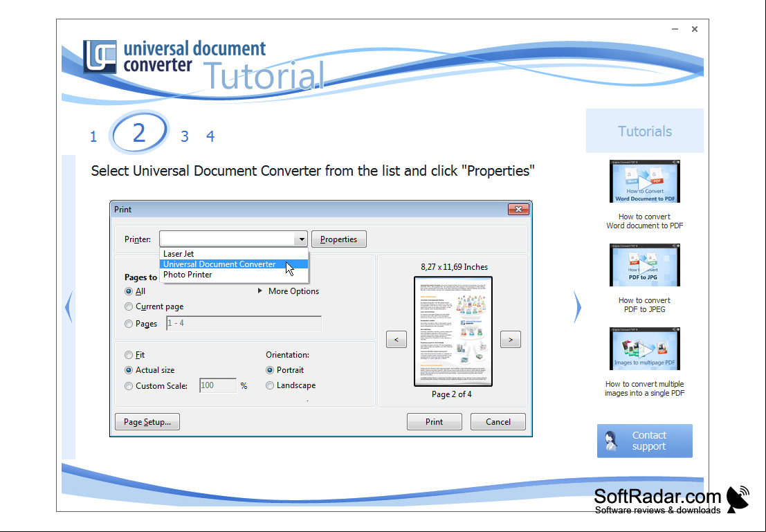Close the Print dialog
Screen dimensions: 766x532
518,209
